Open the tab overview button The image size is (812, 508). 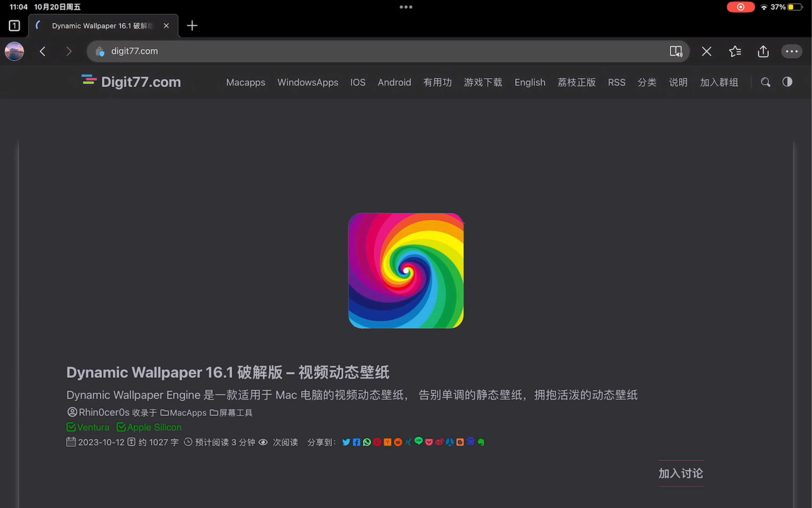[x=14, y=25]
